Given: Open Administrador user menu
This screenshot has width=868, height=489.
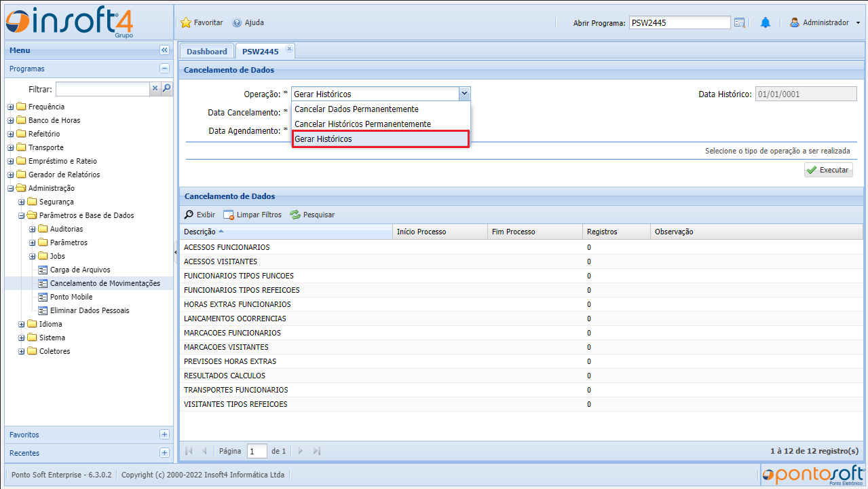Looking at the screenshot, I should coord(825,23).
